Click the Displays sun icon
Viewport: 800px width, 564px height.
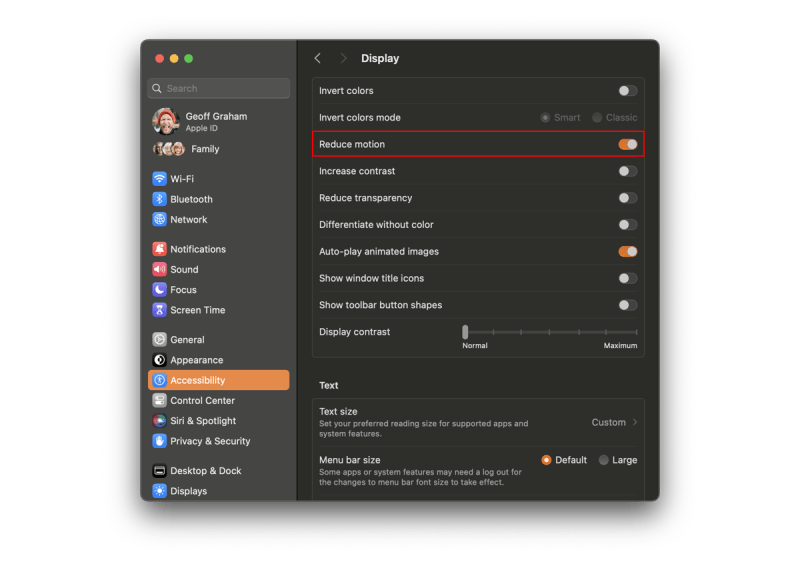[159, 491]
